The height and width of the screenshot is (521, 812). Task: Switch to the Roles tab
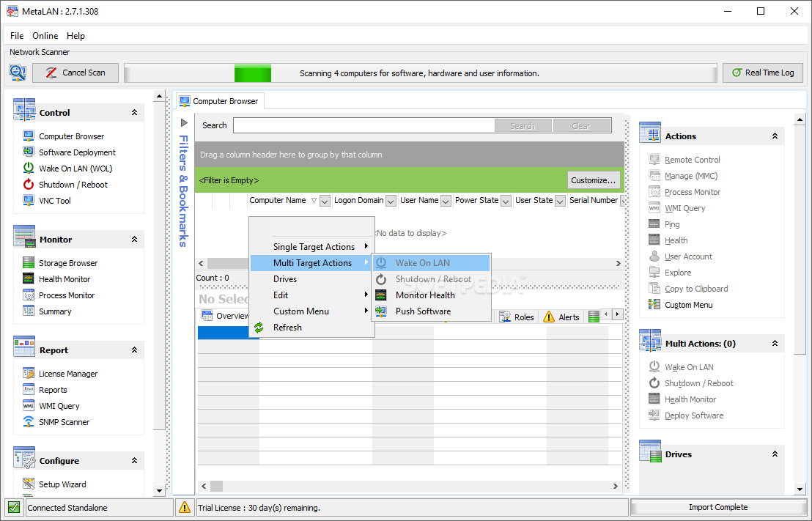tap(517, 317)
